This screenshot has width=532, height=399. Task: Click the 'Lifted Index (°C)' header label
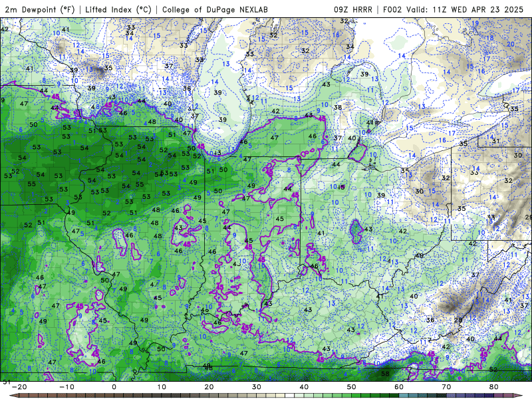118,9
